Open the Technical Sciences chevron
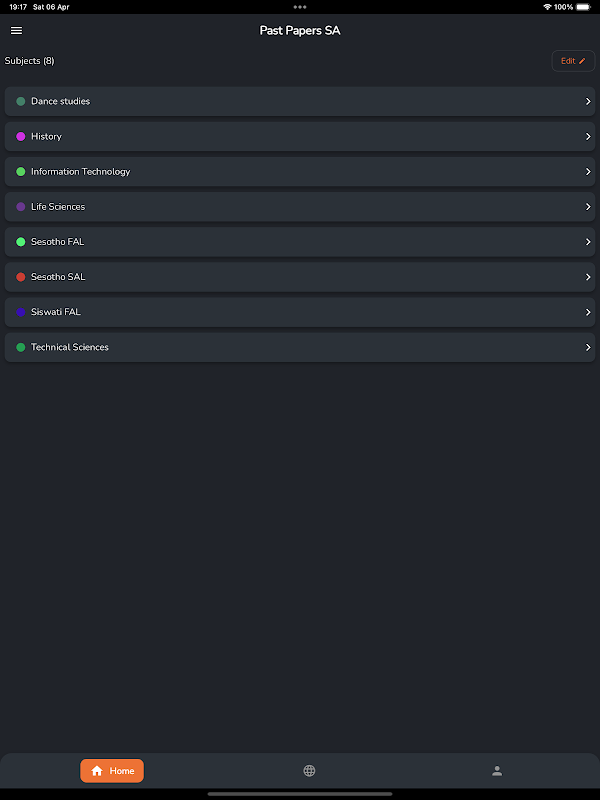 click(588, 347)
